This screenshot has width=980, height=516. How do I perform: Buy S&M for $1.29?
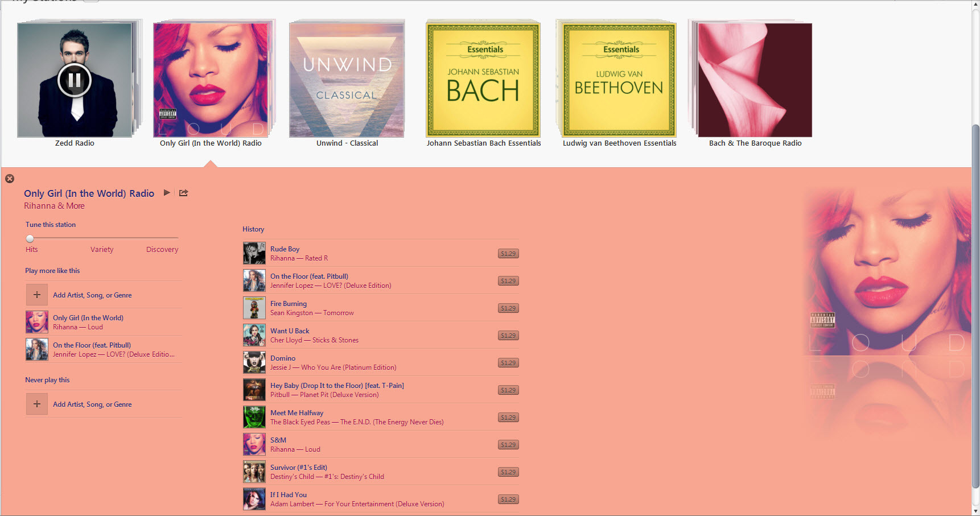click(508, 445)
